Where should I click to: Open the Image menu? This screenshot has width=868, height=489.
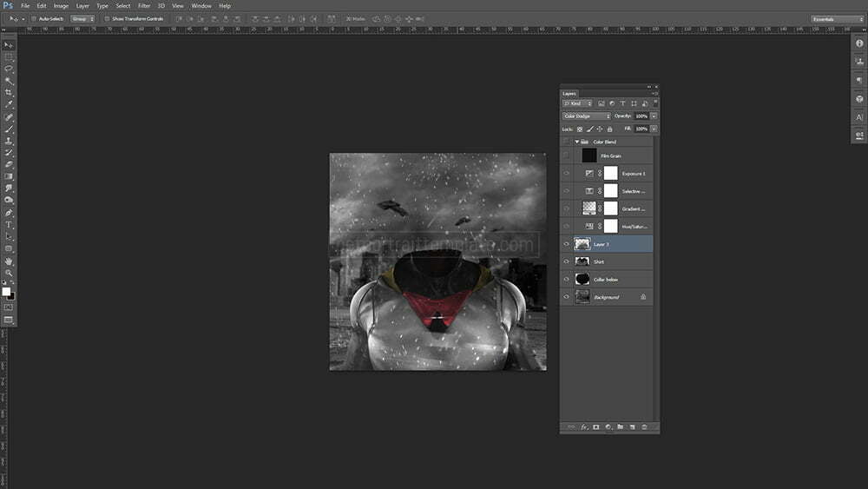[61, 5]
